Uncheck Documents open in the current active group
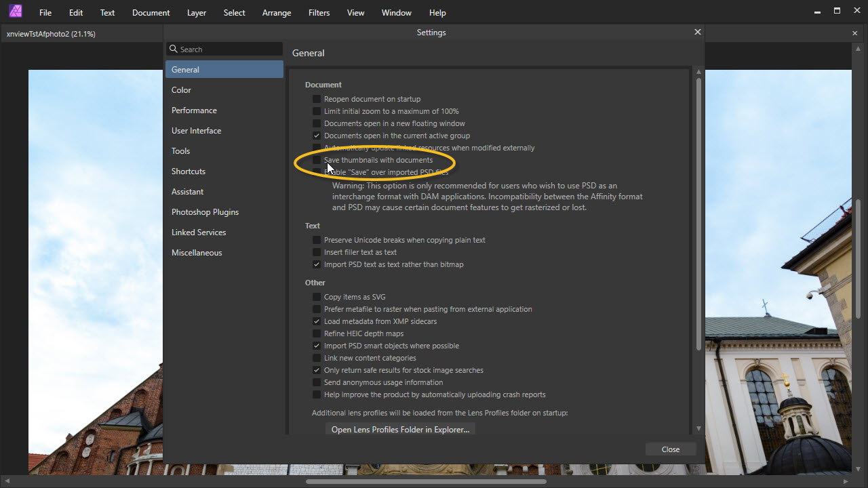Image resolution: width=868 pixels, height=488 pixels. tap(317, 136)
